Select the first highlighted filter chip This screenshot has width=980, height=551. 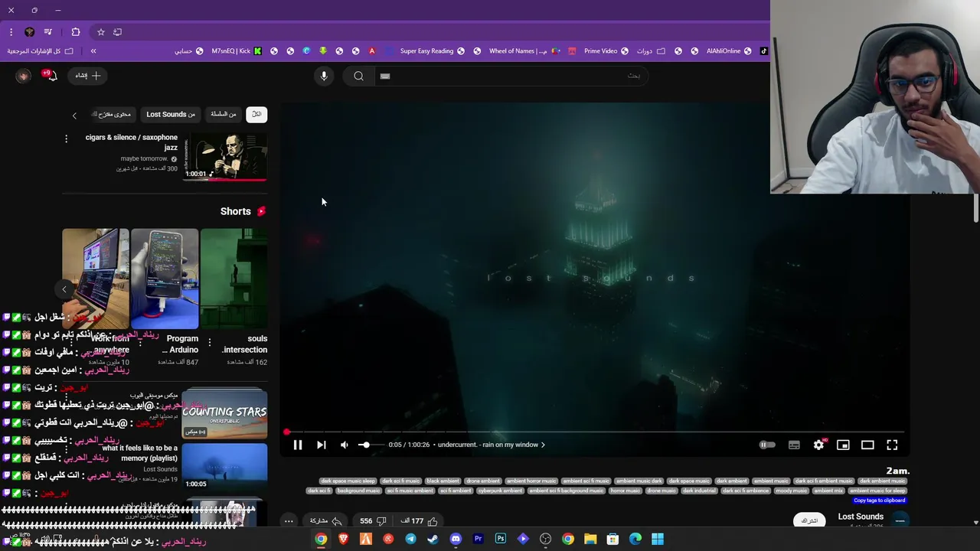click(x=256, y=114)
